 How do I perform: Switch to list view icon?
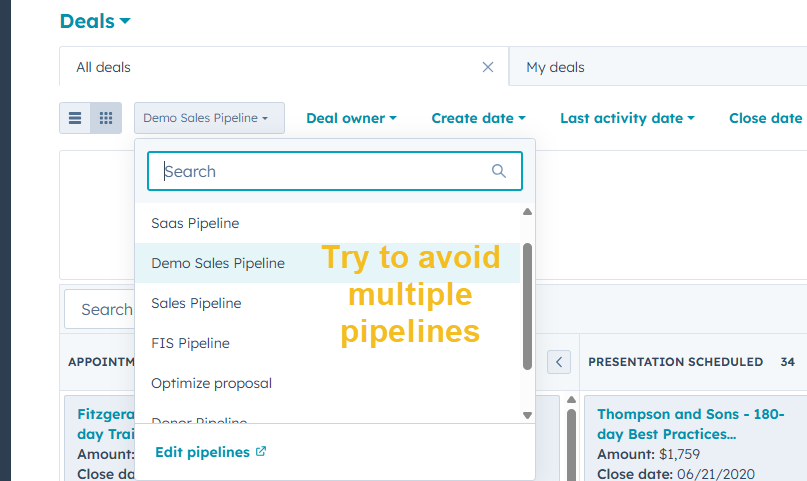click(75, 118)
